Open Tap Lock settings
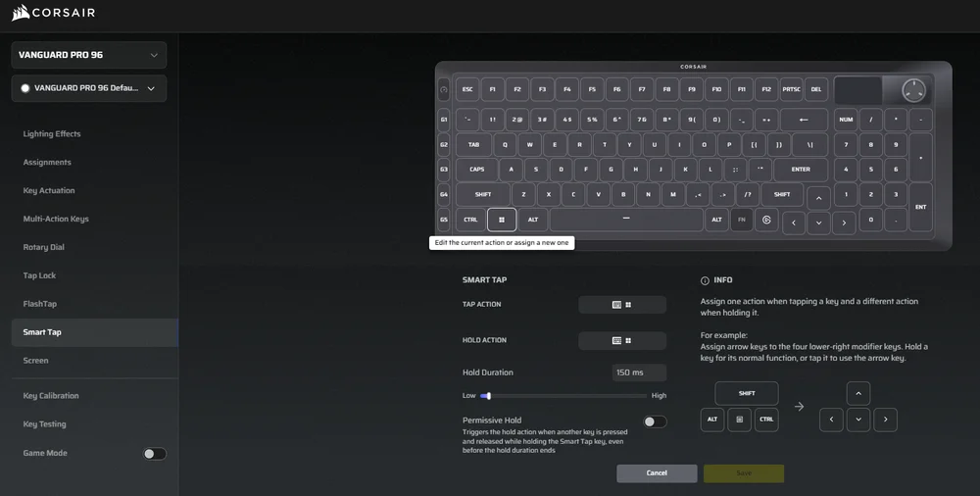This screenshot has height=496, width=980. [x=39, y=275]
